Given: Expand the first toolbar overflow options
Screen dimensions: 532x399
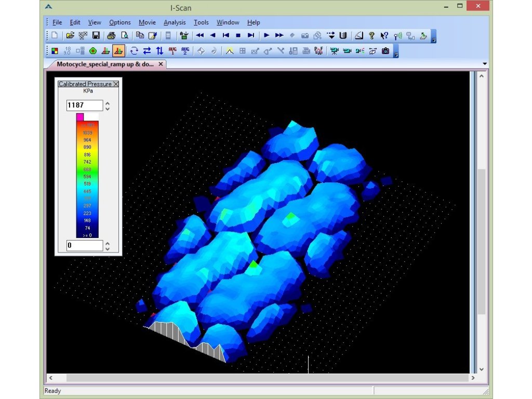Looking at the screenshot, I should coord(434,39).
